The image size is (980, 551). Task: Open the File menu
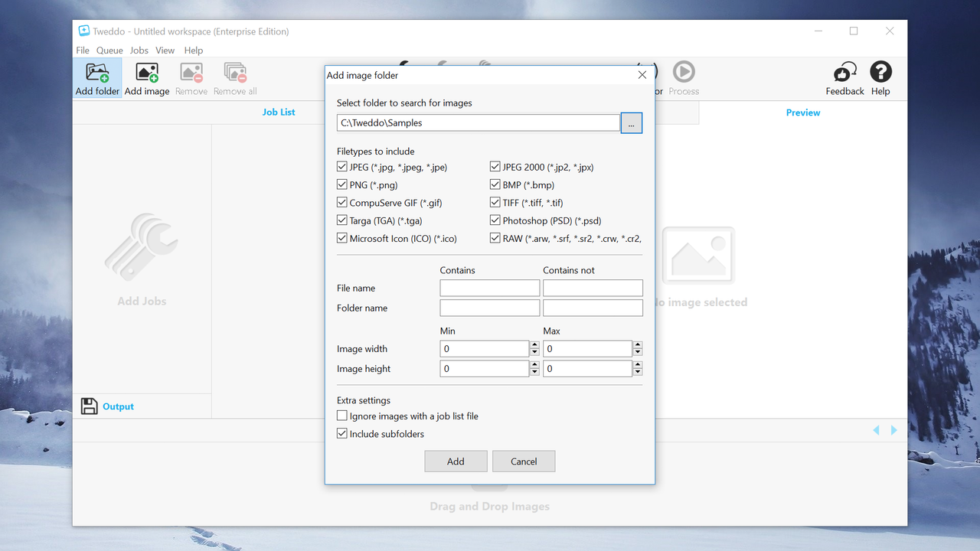(x=83, y=51)
